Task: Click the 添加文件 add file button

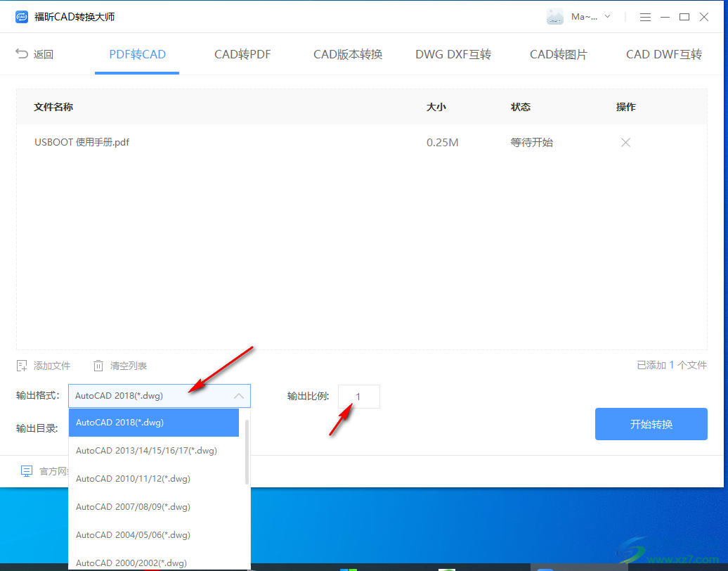Action: 43,366
